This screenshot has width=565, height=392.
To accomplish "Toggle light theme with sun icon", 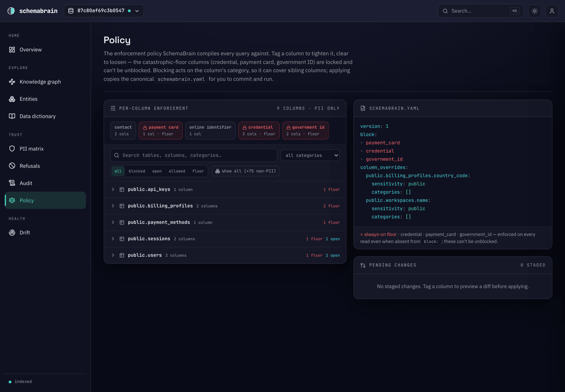I will tap(535, 11).
